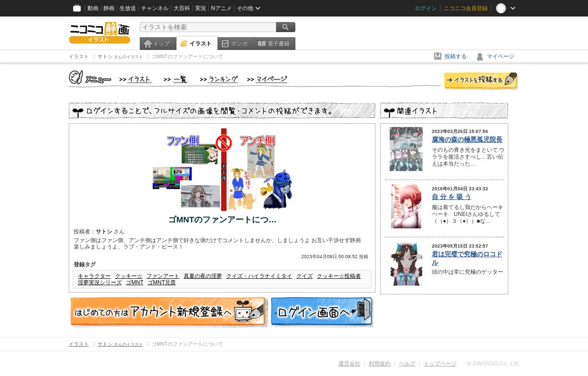The image size is (588, 376).
Task: Open the 利用規約 footer link
Action: coord(380,364)
